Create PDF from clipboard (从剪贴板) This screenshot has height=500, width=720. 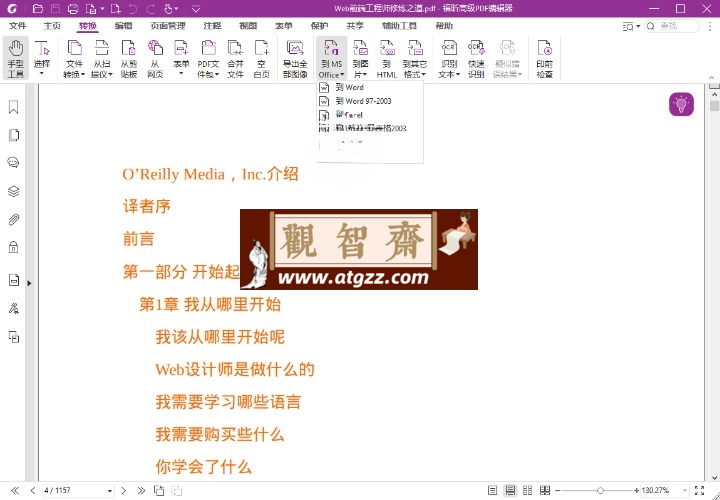point(129,58)
